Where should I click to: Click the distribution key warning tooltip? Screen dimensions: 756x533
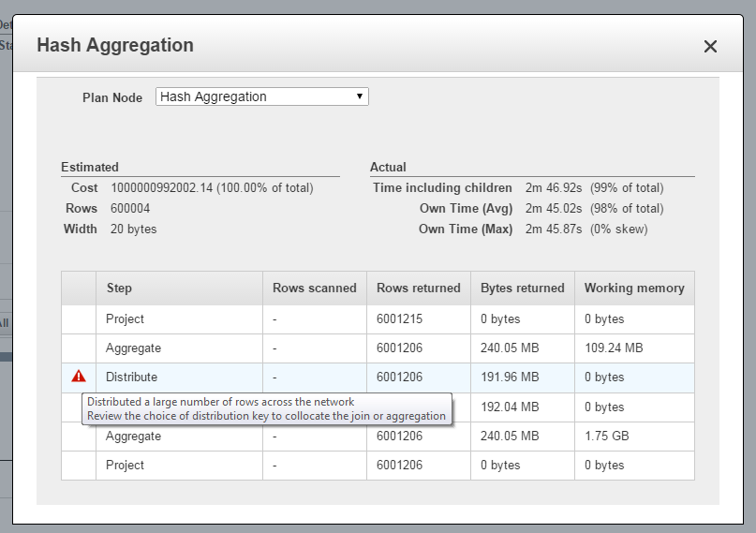267,409
